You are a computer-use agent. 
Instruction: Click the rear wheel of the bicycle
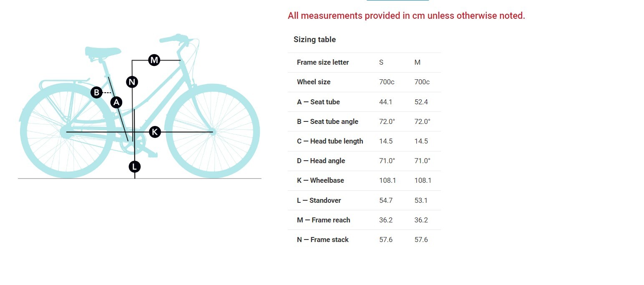tap(68, 131)
